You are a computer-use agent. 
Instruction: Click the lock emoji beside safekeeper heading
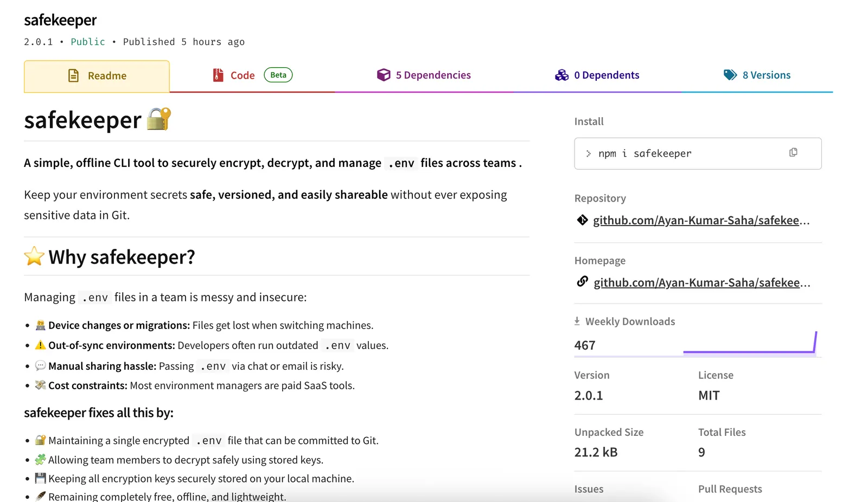(159, 119)
